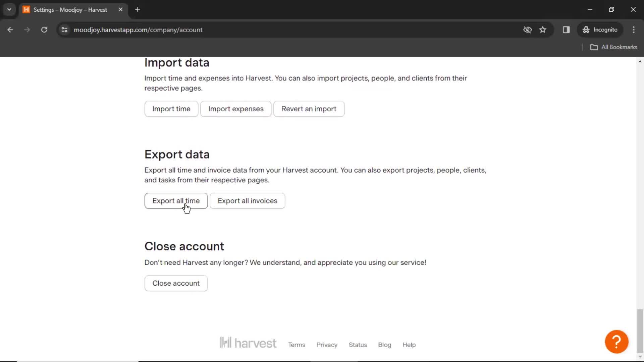This screenshot has height=362, width=644.
Task: Open the help chat widget
Action: 616,342
